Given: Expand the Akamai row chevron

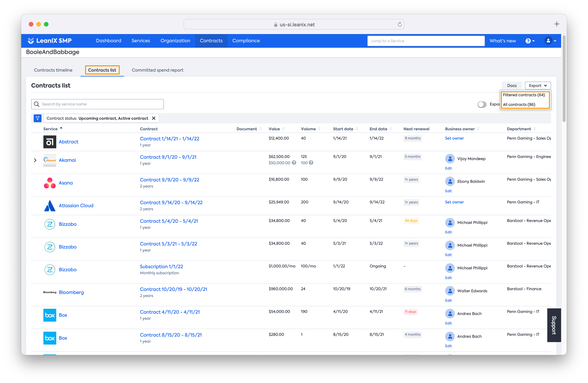Looking at the screenshot, I should [35, 160].
